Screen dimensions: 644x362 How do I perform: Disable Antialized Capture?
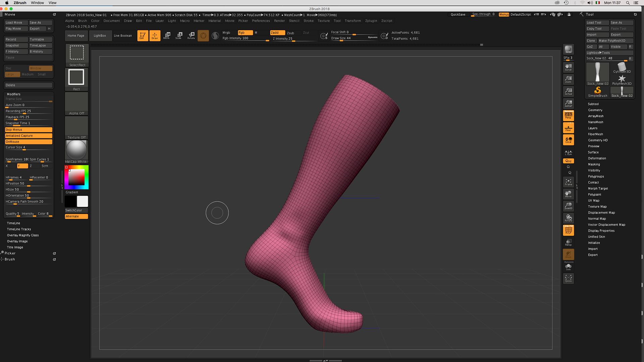(29, 136)
